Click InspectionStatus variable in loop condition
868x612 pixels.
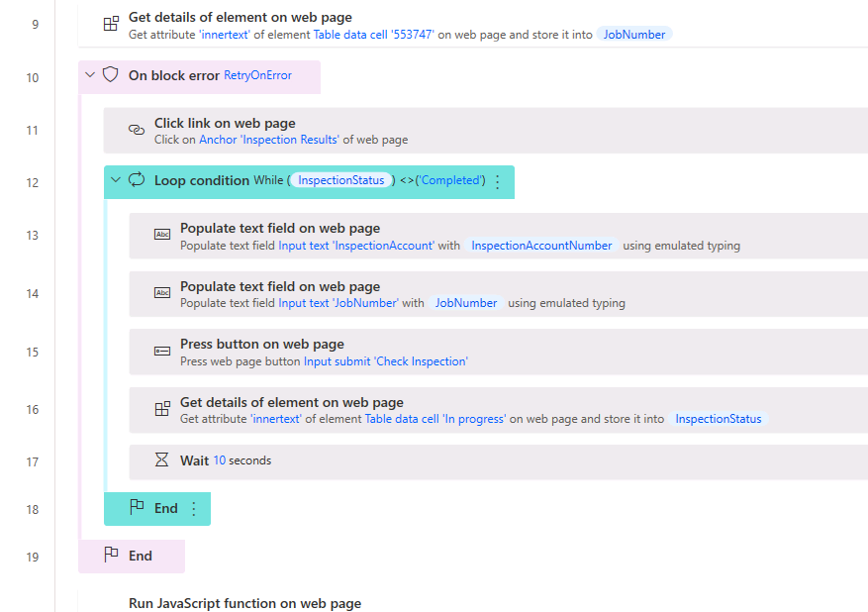click(341, 181)
